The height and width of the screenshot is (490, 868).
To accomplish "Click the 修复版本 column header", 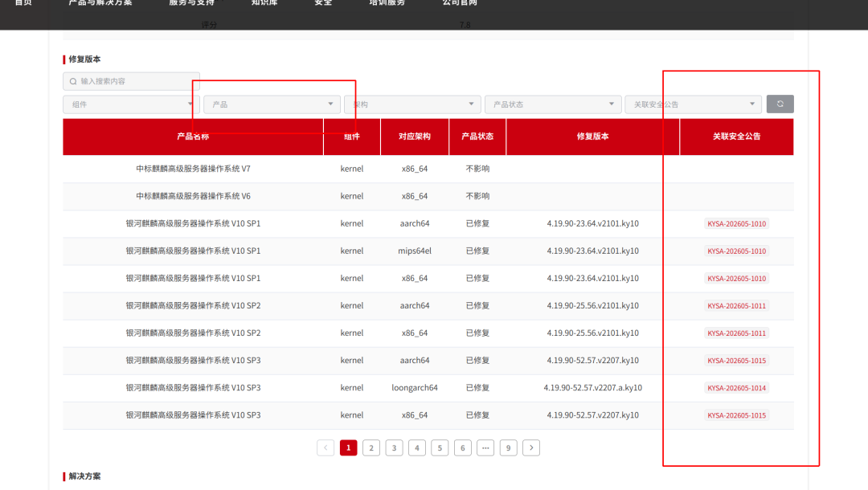I will [593, 137].
